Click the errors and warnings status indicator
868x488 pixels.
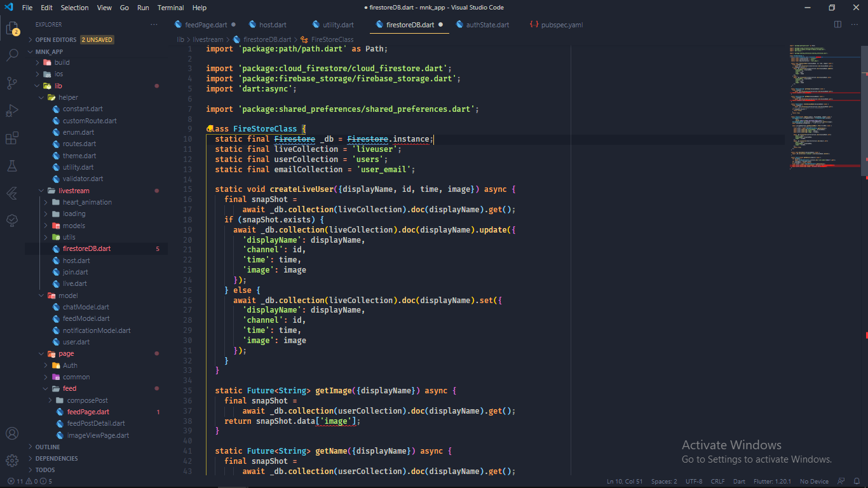coord(30,481)
